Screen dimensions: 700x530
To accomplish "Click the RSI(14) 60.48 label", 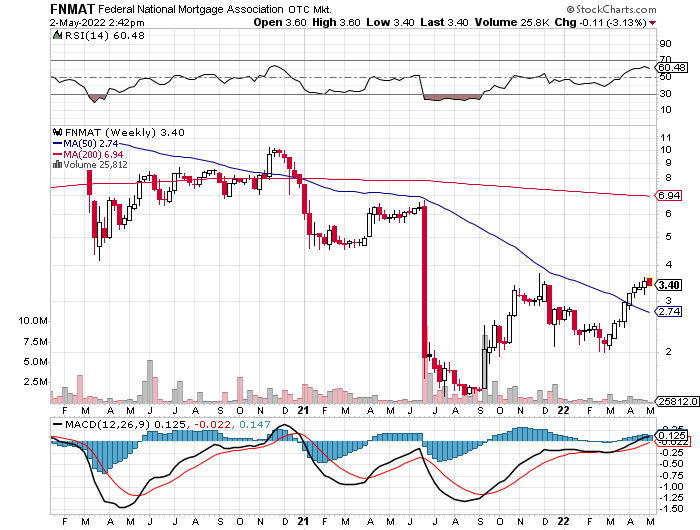I will (104, 36).
